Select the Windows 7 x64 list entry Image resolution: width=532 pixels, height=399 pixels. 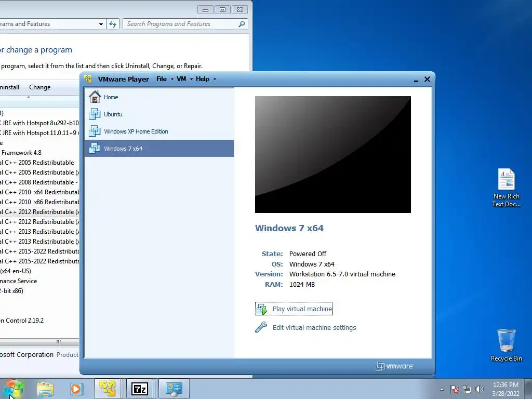159,148
